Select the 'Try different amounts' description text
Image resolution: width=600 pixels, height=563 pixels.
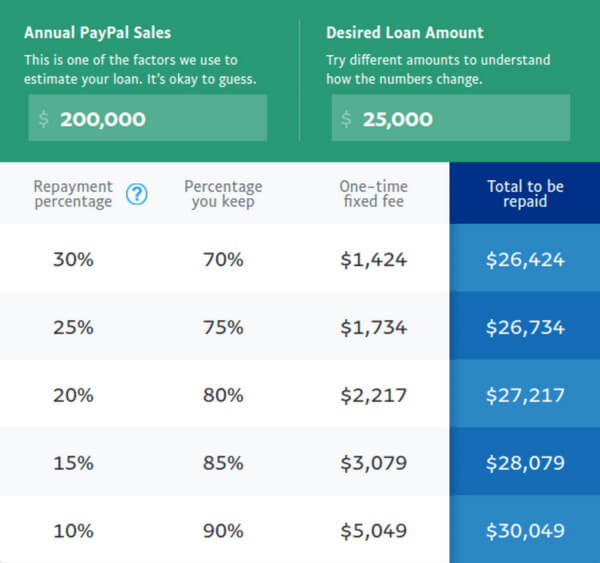click(x=438, y=69)
